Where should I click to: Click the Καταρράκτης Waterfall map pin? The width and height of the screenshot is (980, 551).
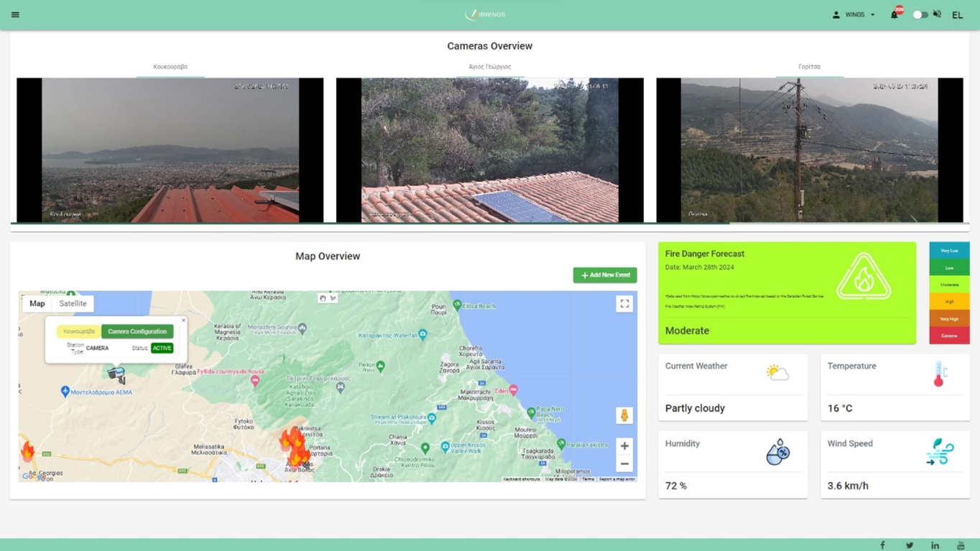point(422,334)
